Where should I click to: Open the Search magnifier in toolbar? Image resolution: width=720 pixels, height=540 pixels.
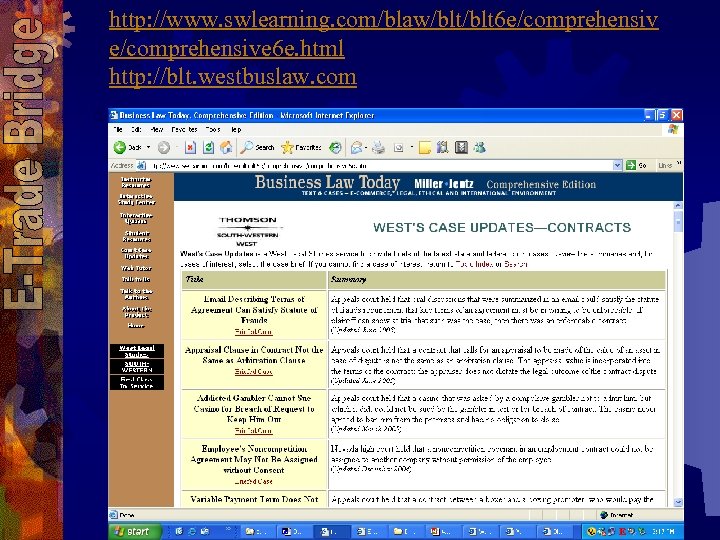[x=258, y=147]
